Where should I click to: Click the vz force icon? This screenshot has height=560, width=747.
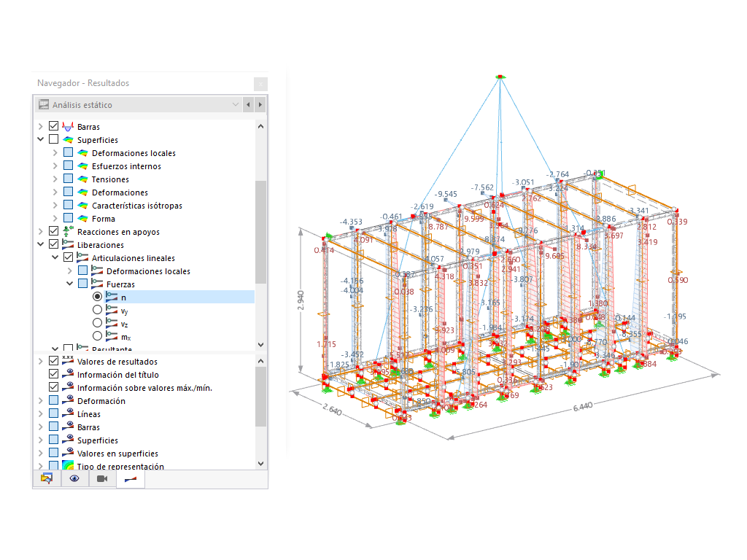tap(112, 323)
